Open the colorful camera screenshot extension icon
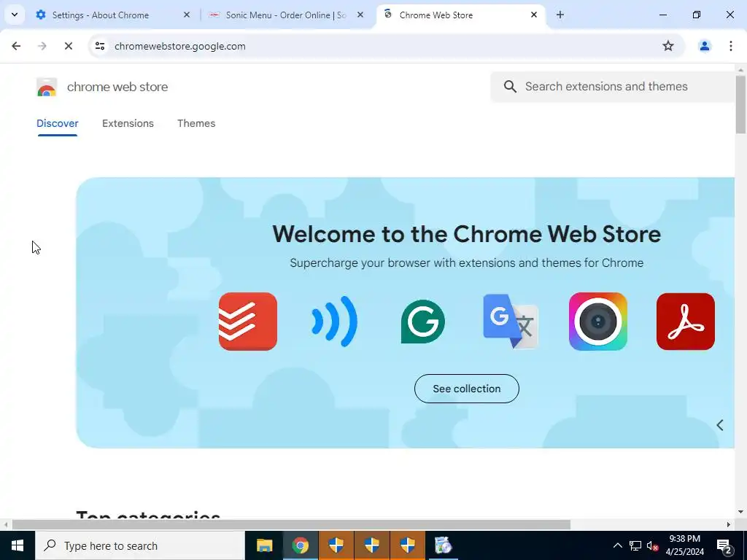The height and width of the screenshot is (560, 747). point(598,322)
